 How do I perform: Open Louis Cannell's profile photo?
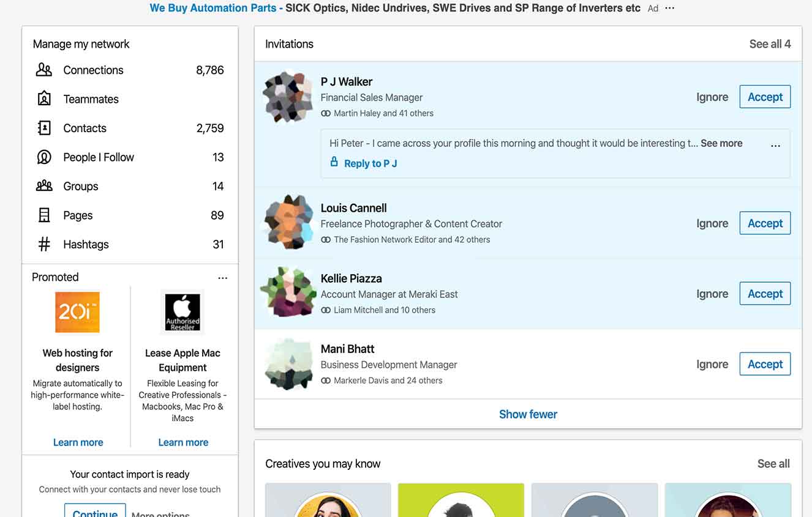coord(288,223)
